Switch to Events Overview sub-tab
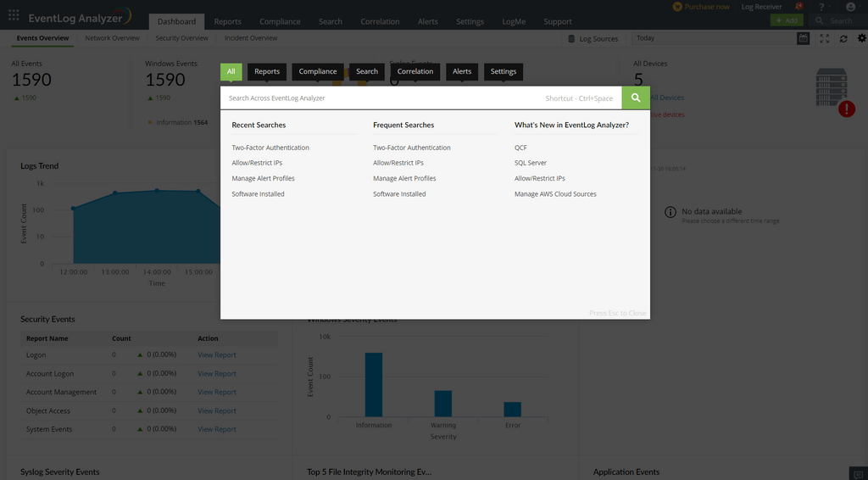868x480 pixels. (x=42, y=38)
